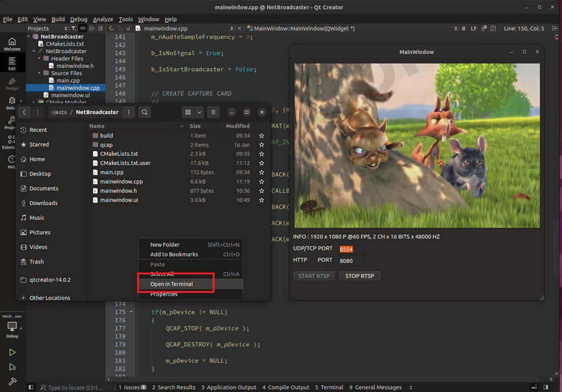Click the Line: 150, Col: 5 indicator
The image size is (562, 392).
click(524, 29)
